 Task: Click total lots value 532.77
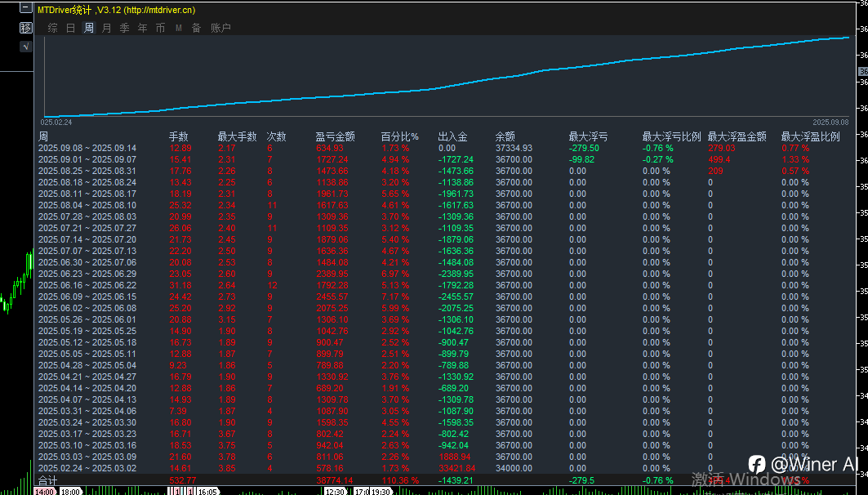tap(183, 480)
